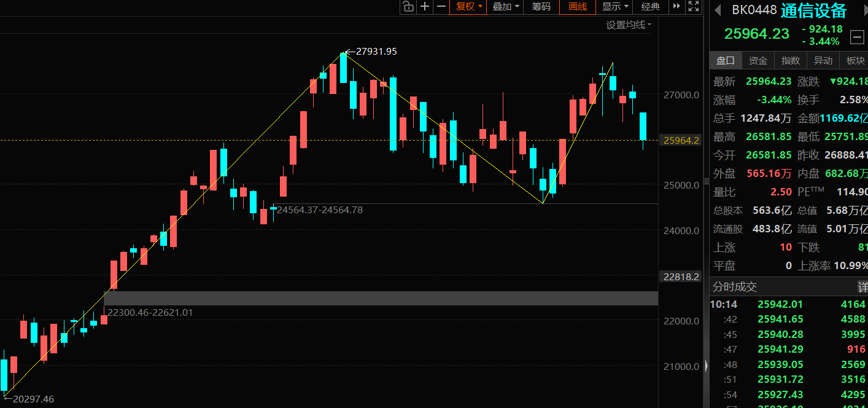Click the 通信设备 sector title
This screenshot has height=408, width=868.
[x=814, y=10]
